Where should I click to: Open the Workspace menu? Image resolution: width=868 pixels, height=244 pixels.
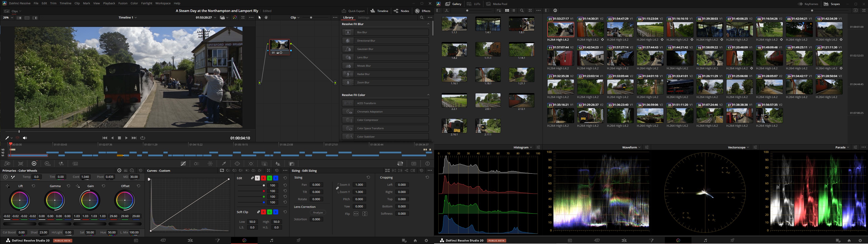163,3
